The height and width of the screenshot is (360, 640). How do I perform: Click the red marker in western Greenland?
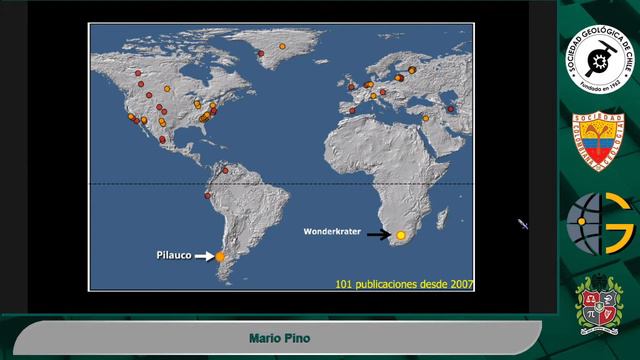coord(261,53)
